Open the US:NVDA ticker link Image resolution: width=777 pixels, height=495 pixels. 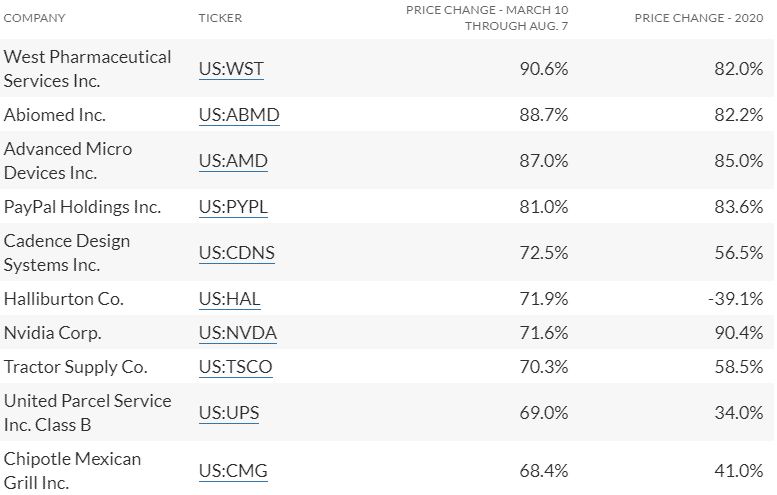click(237, 333)
